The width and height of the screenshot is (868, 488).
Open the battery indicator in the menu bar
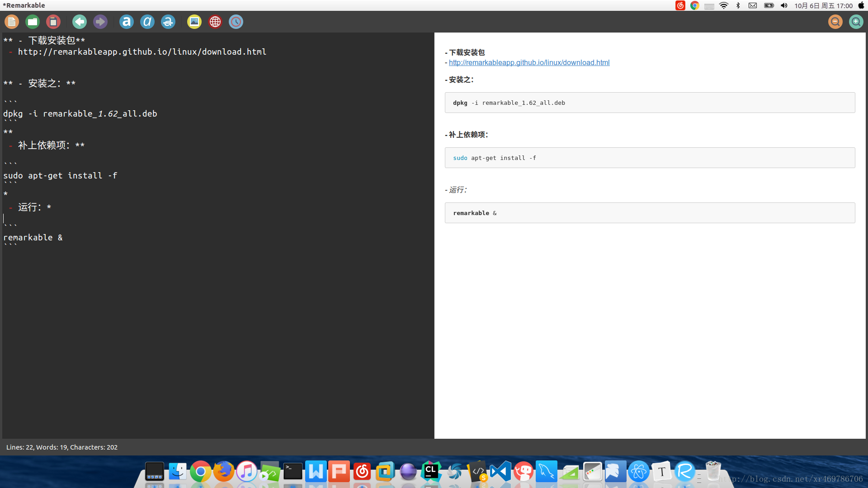point(769,5)
